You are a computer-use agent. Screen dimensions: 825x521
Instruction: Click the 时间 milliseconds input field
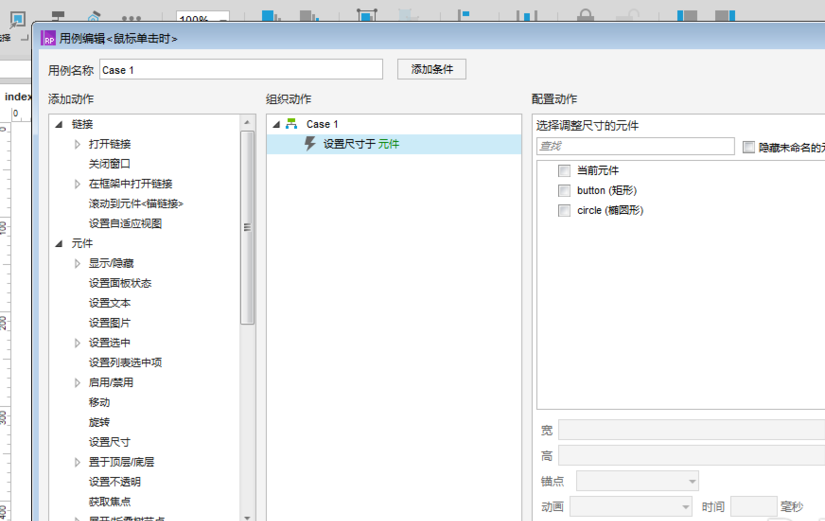tap(753, 507)
